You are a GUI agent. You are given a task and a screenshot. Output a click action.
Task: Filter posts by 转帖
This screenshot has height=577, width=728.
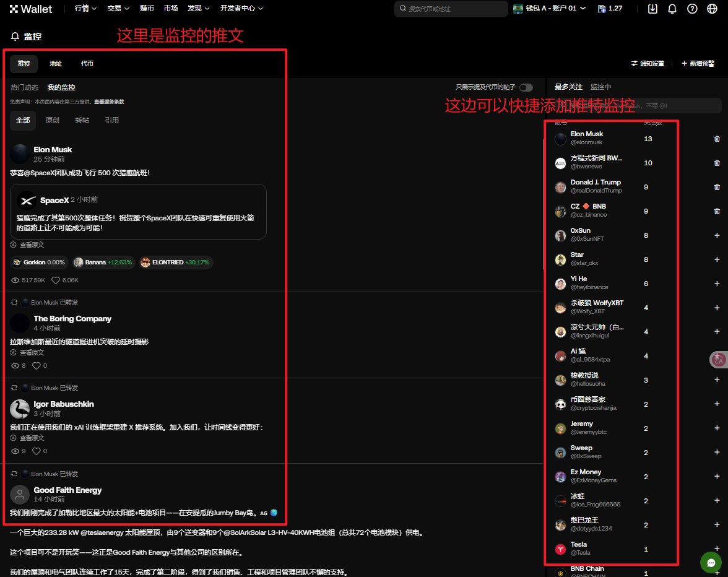[x=82, y=120]
